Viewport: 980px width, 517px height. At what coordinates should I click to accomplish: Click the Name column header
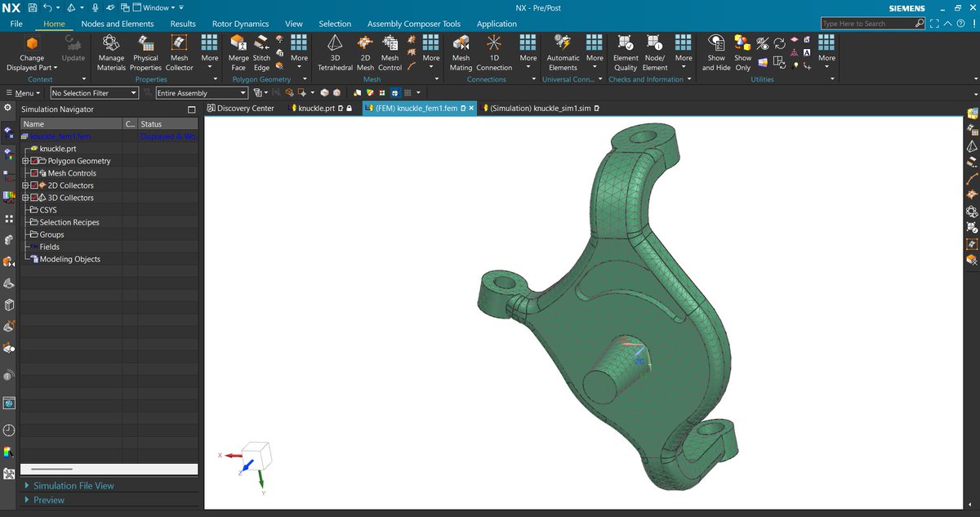(x=71, y=124)
